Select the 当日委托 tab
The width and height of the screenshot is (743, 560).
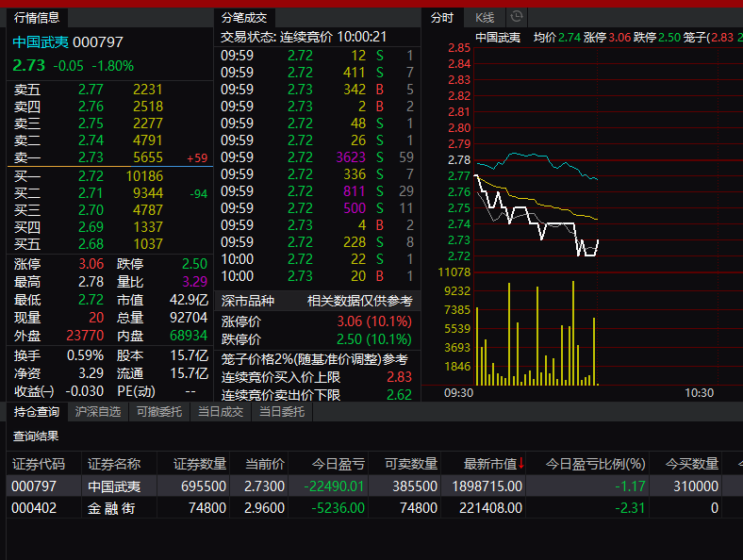click(282, 412)
